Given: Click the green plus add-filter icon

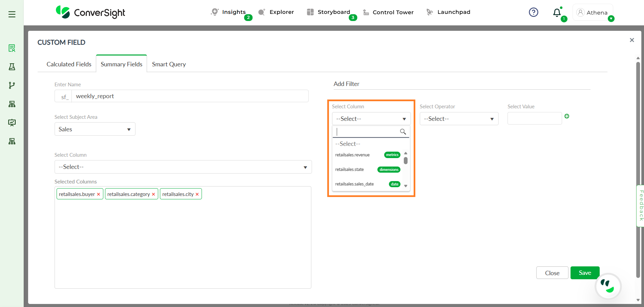Looking at the screenshot, I should 567,116.
